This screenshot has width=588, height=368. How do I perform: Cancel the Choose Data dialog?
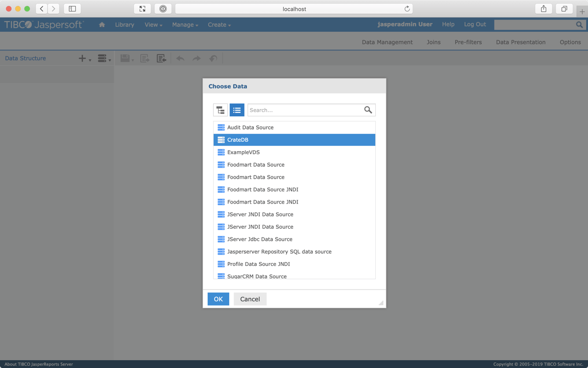click(x=250, y=299)
